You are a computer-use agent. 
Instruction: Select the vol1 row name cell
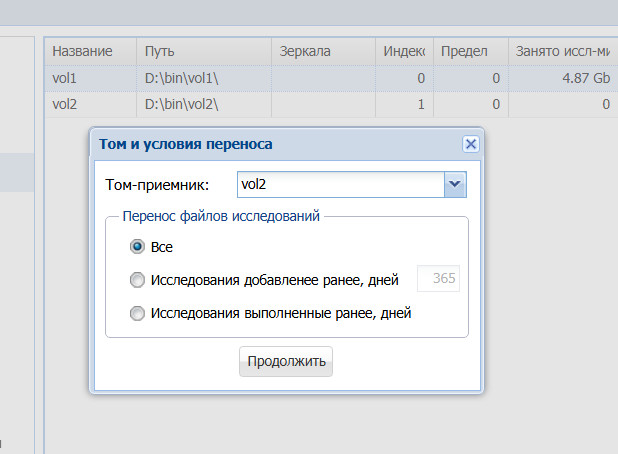pos(90,78)
